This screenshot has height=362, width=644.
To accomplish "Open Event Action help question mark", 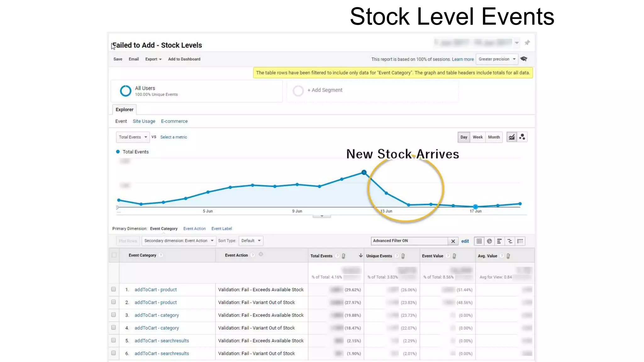I will click(x=253, y=255).
